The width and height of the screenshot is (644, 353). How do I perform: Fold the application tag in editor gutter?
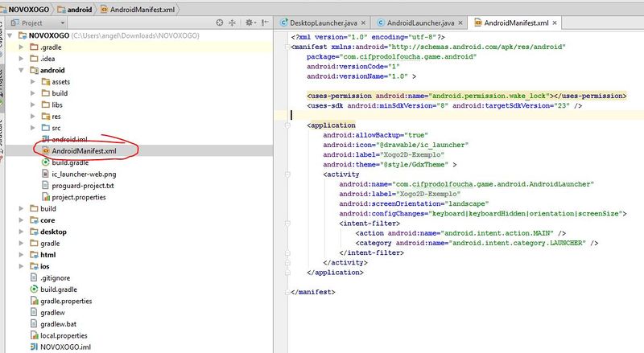click(x=287, y=125)
